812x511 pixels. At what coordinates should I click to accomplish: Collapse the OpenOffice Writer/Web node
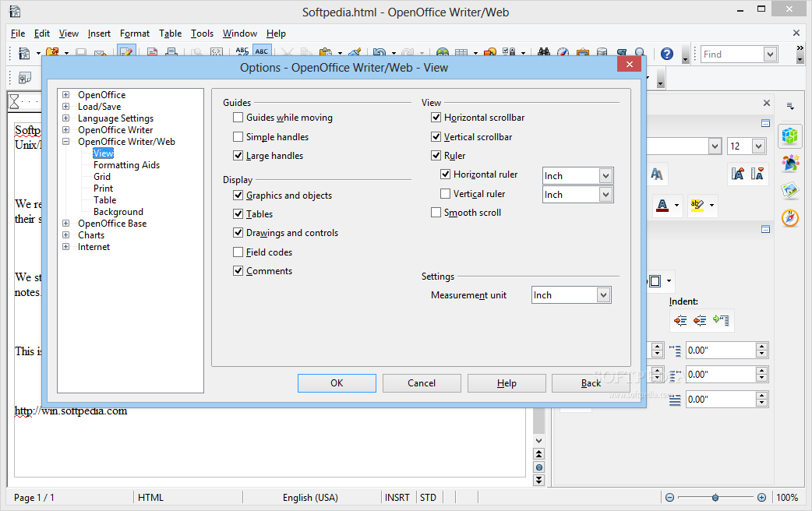point(65,141)
